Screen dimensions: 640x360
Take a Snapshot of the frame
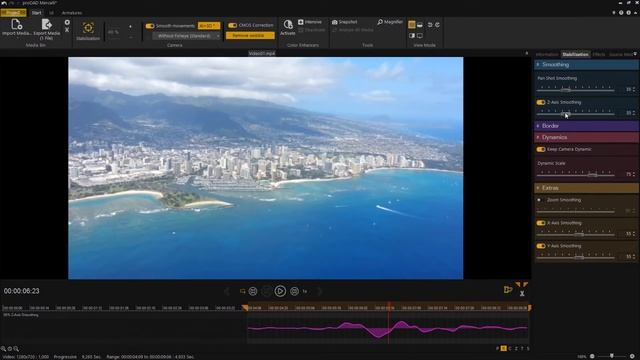344,22
